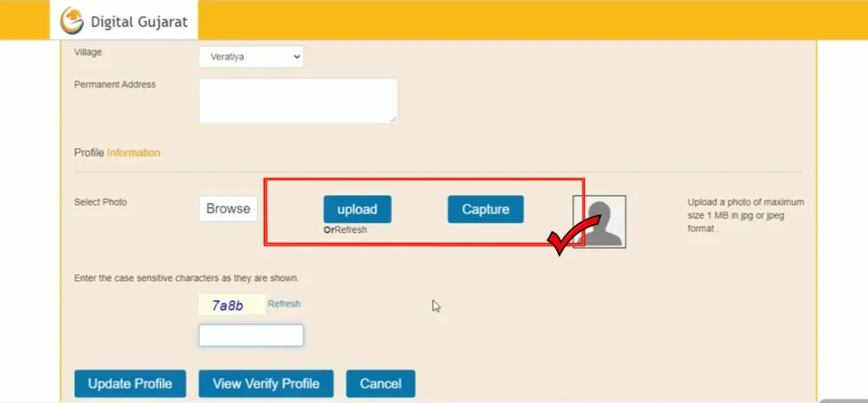
Task: Click the Select Photo label
Action: click(x=101, y=202)
